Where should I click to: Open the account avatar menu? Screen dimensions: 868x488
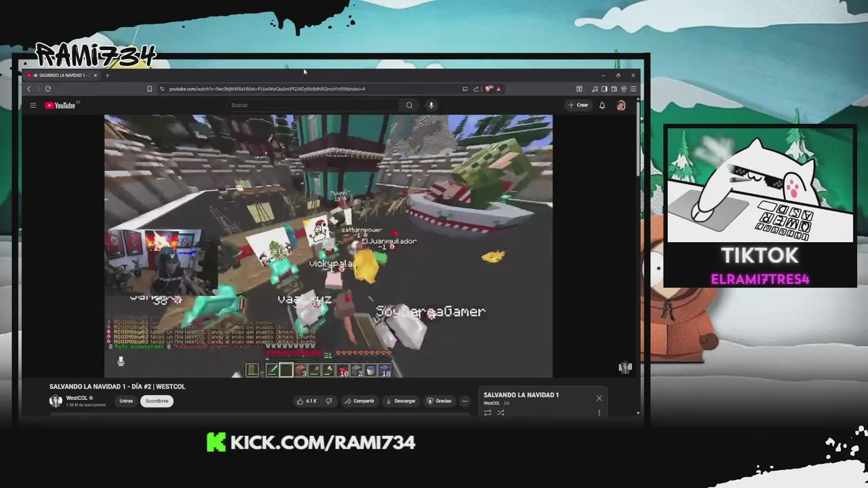(620, 105)
